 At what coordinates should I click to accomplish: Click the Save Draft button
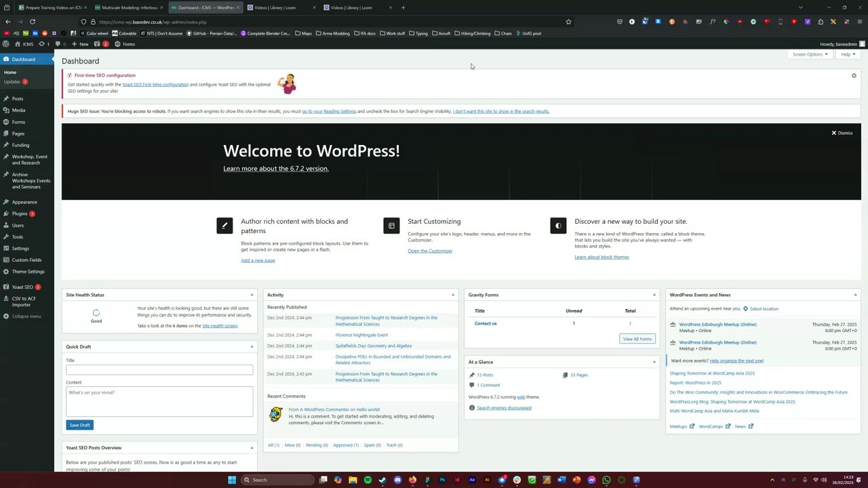(x=79, y=425)
